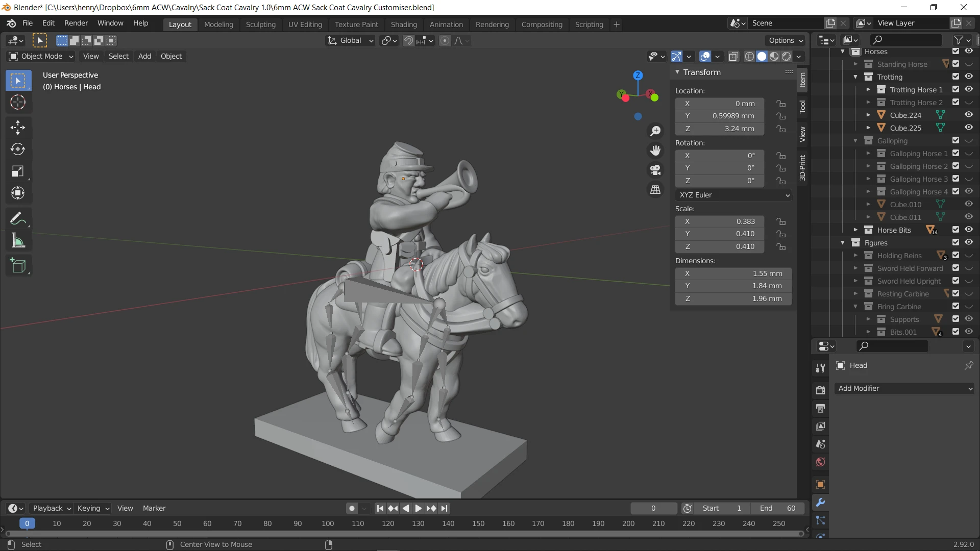Hide Trotting Horse 1 with eye icon
The width and height of the screenshot is (980, 551).
(969, 89)
